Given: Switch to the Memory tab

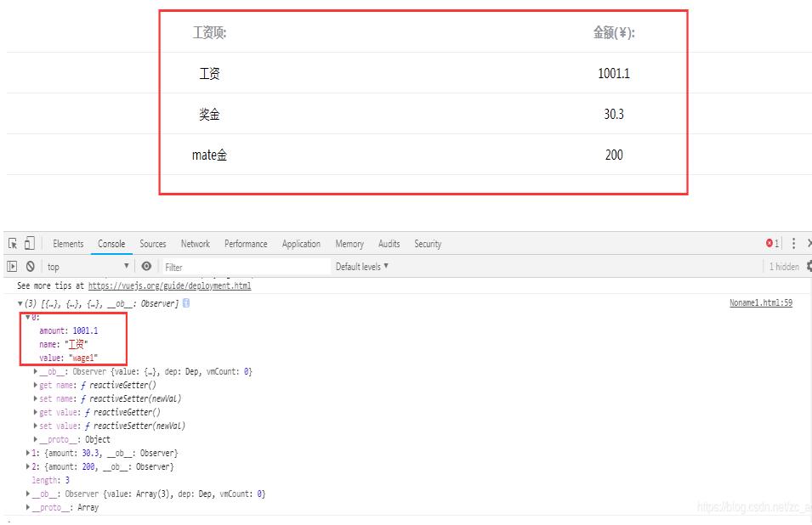Looking at the screenshot, I should pos(349,244).
